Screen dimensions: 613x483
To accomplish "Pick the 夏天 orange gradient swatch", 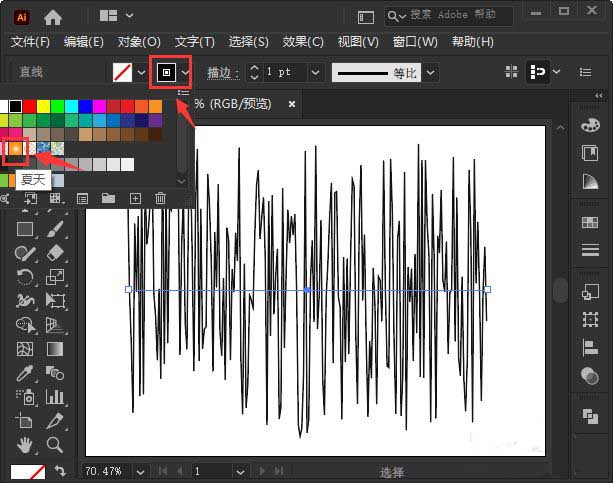I will 15,149.
